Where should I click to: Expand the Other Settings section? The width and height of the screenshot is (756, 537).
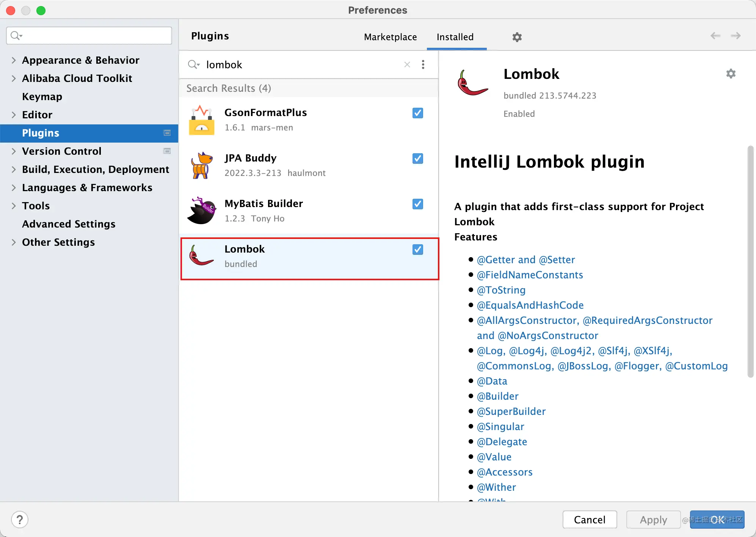tap(14, 242)
